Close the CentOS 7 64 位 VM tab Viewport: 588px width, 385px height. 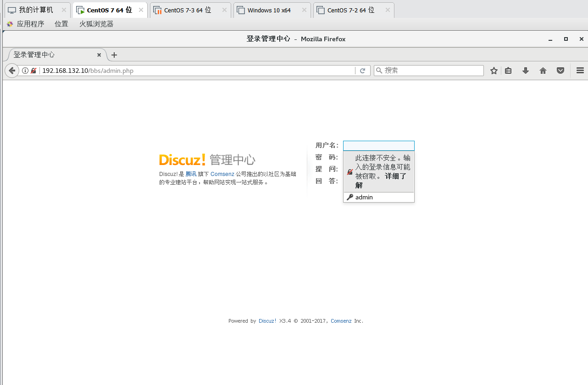[140, 10]
